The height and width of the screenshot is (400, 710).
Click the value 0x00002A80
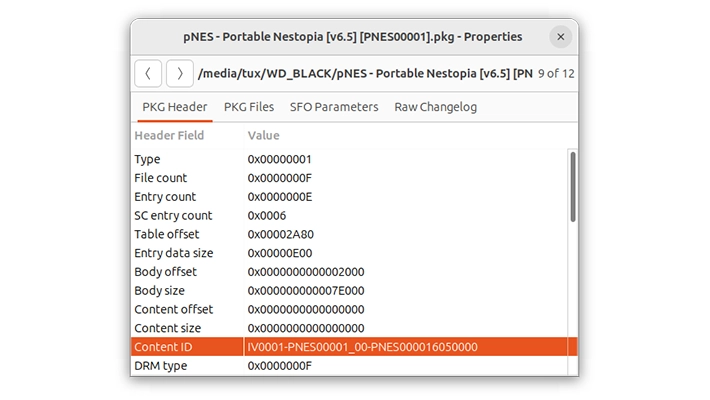(x=280, y=234)
